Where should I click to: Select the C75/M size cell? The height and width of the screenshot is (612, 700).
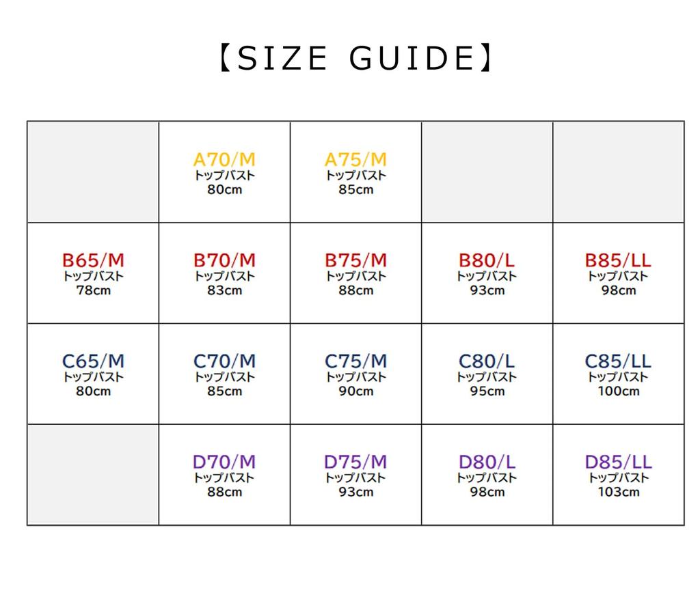(355, 374)
